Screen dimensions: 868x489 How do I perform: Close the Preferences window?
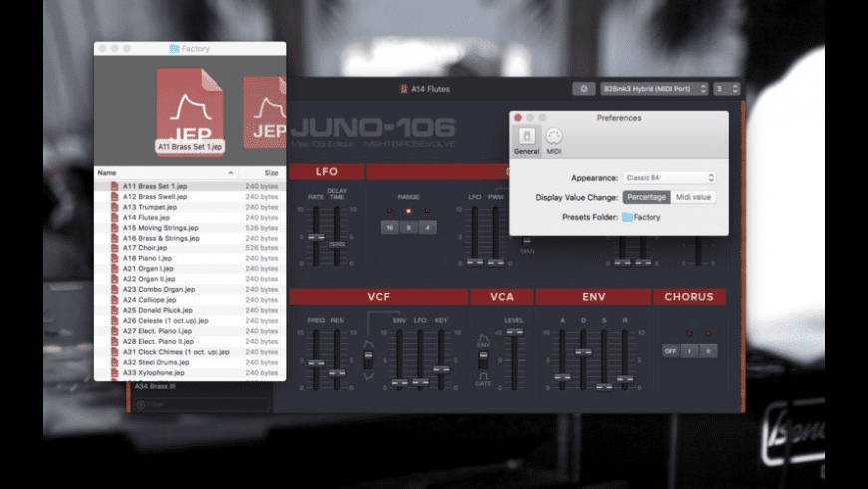pos(518,118)
